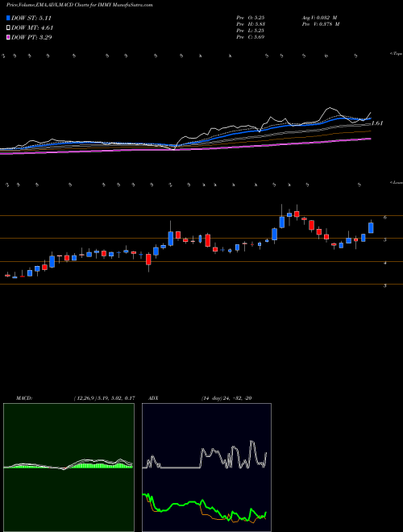Viewport: 403px width, 532px height.
Task: Click the chart title mentioning MunafaSutra.com
Action: [x=79, y=5]
